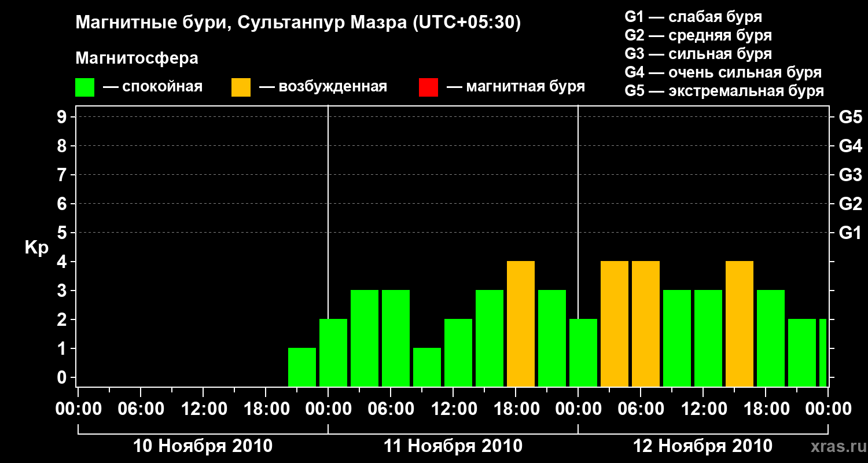Click the '— спокойная' legend label
The image size is (868, 463).
pos(153,87)
